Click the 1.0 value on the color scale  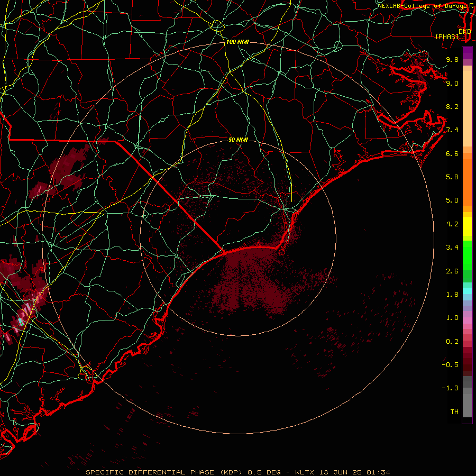(452, 317)
